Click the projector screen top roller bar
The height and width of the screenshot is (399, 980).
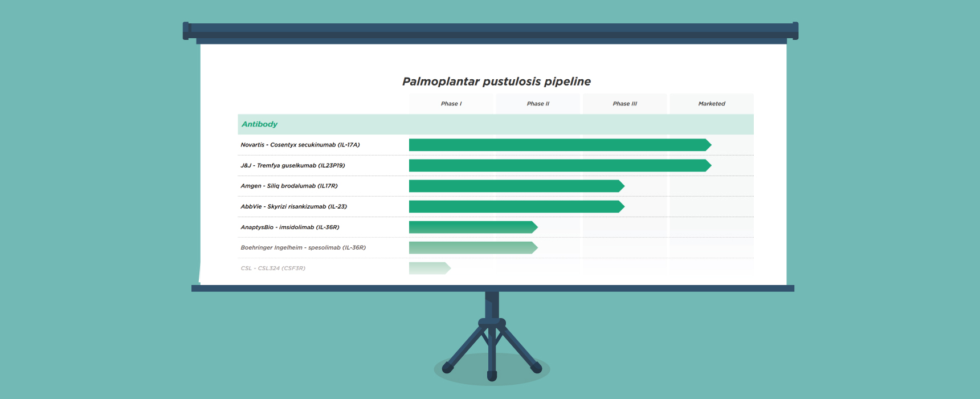tap(490, 31)
